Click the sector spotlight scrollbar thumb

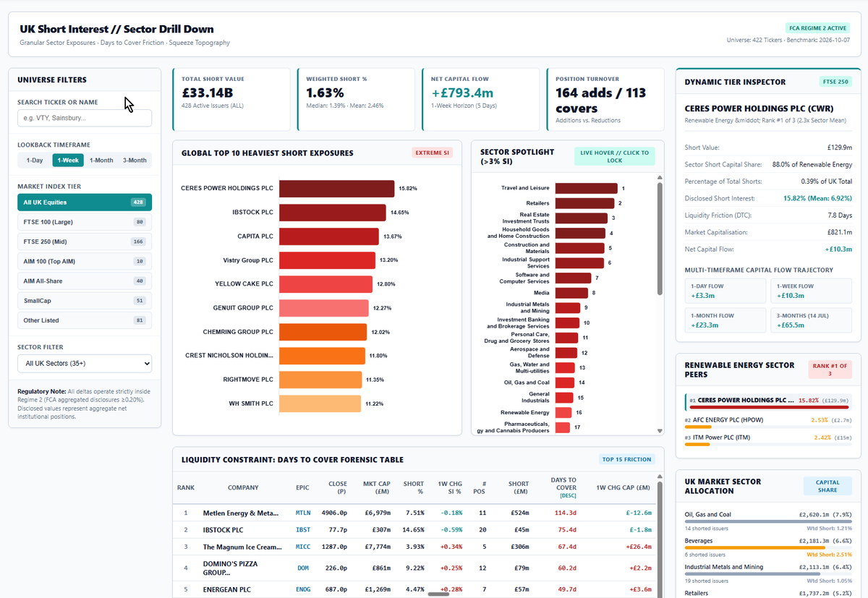pos(659,239)
